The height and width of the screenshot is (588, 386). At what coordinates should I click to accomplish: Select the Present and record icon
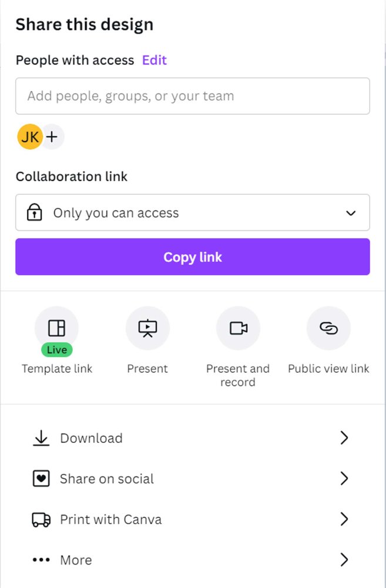(238, 328)
